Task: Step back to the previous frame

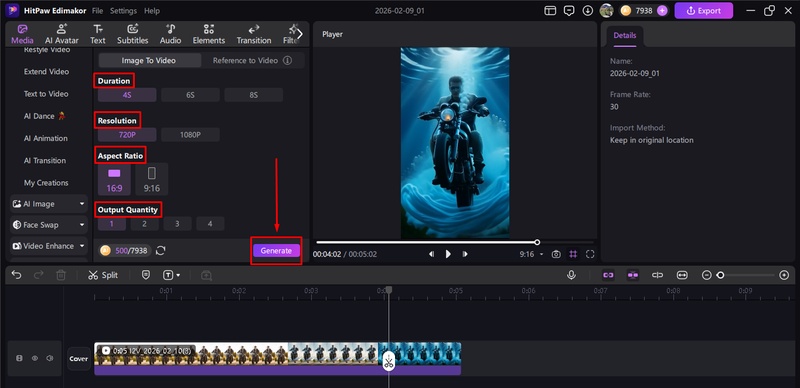Action: 432,254
